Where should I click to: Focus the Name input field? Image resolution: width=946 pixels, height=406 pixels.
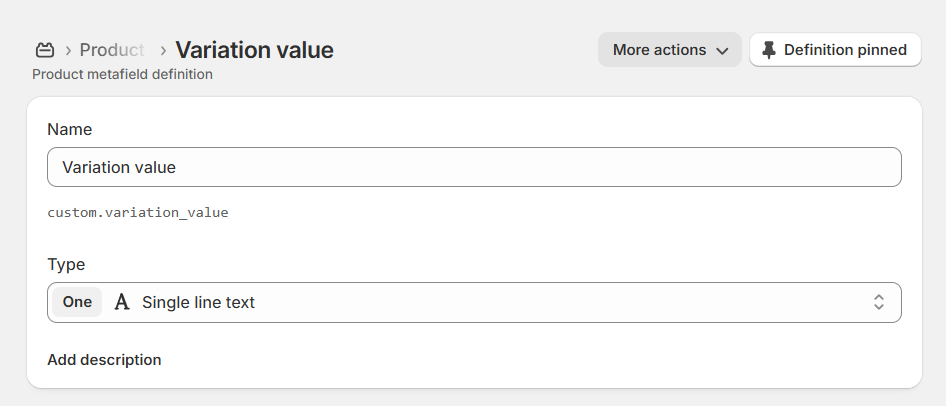point(474,167)
